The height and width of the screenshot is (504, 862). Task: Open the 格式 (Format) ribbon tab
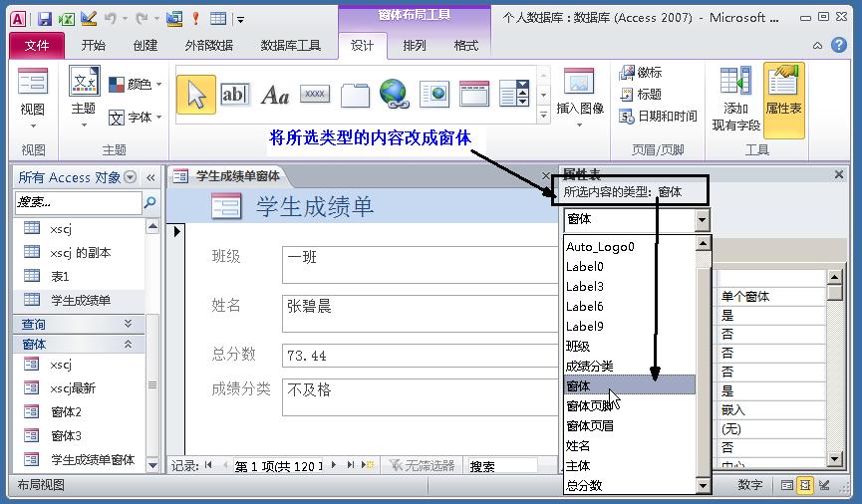[x=465, y=45]
